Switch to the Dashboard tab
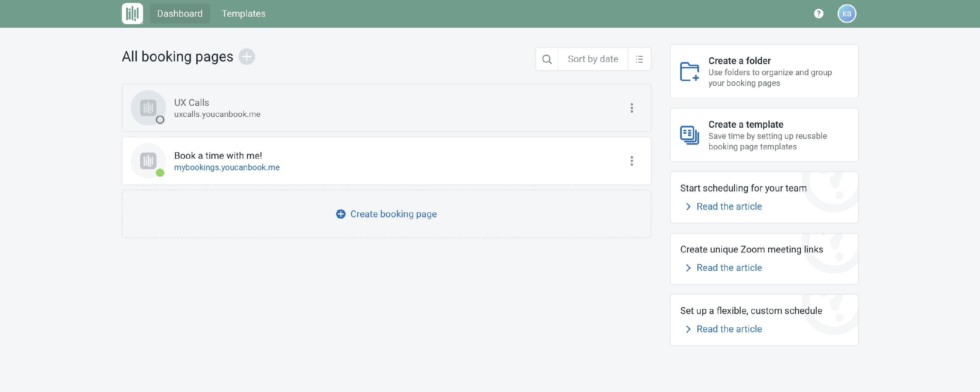980x392 pixels. (180, 13)
